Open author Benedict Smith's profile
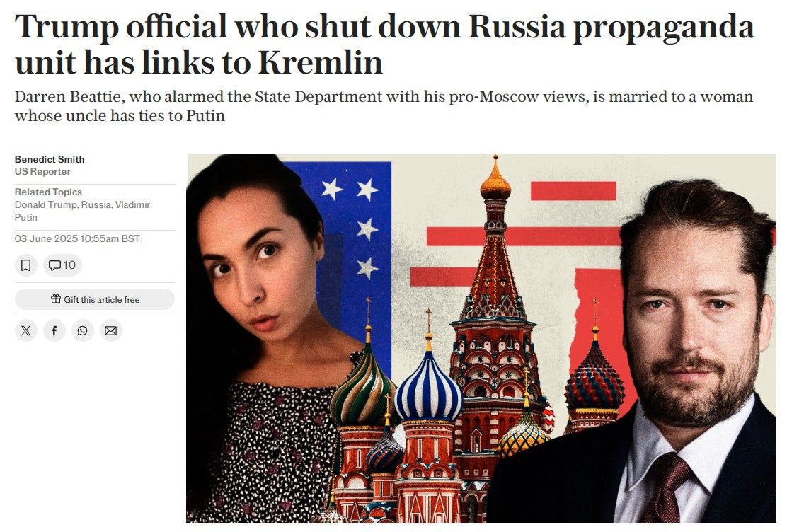The width and height of the screenshot is (787, 532). [x=50, y=159]
